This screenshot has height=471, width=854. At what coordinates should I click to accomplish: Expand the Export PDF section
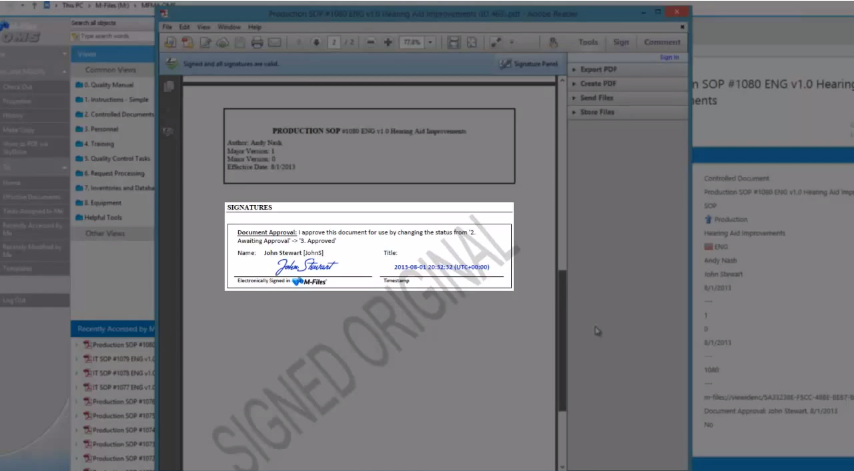[x=597, y=70]
